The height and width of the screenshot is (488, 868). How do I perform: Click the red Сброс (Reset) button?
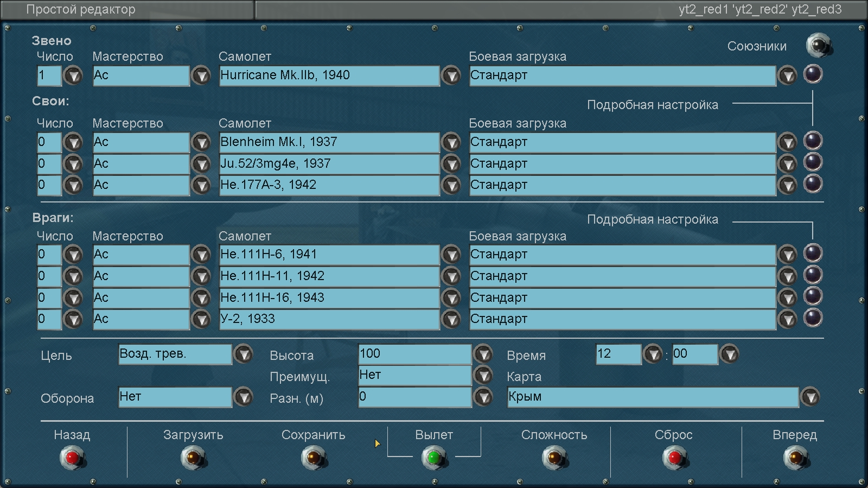pyautogui.click(x=674, y=458)
